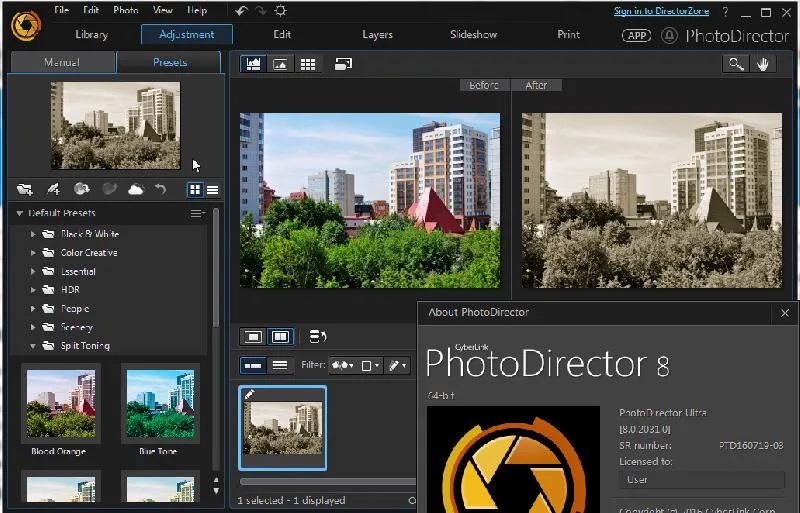This screenshot has width=800, height=513.
Task: Select viewer and browser mode icon
Action: click(254, 64)
